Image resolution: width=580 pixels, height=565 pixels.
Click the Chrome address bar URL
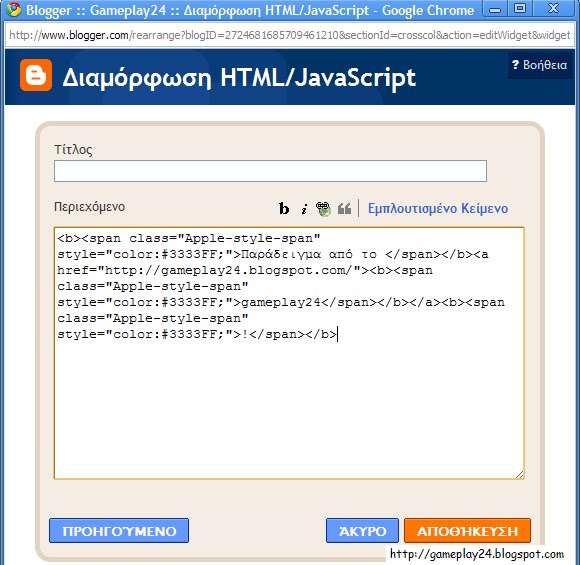290,35
